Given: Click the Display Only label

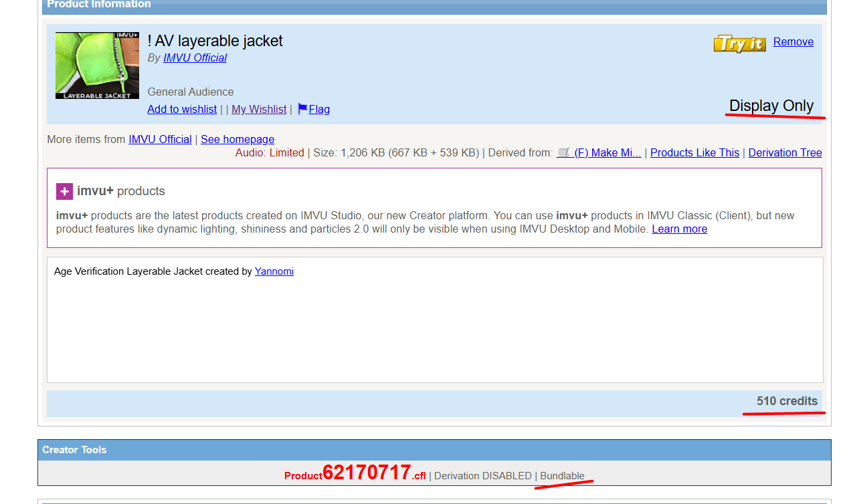Looking at the screenshot, I should pos(771,106).
